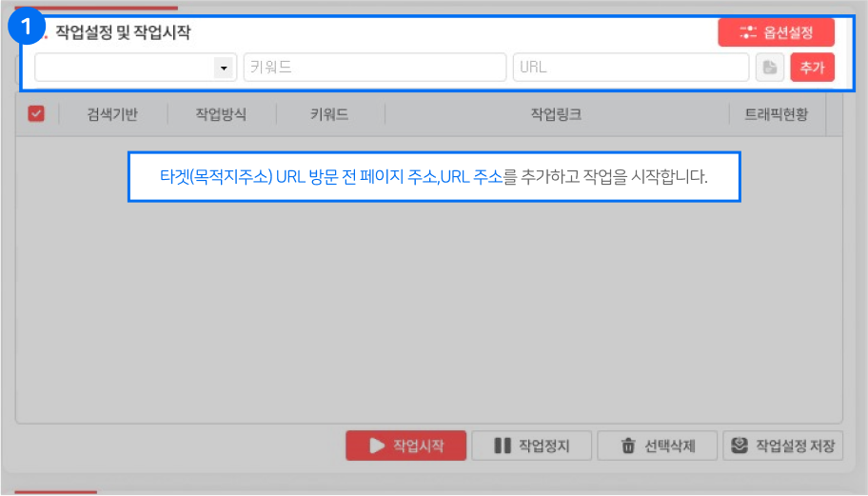Image resolution: width=868 pixels, height=496 pixels.
Task: Click the 트래픽현황 column header
Action: coord(776,114)
